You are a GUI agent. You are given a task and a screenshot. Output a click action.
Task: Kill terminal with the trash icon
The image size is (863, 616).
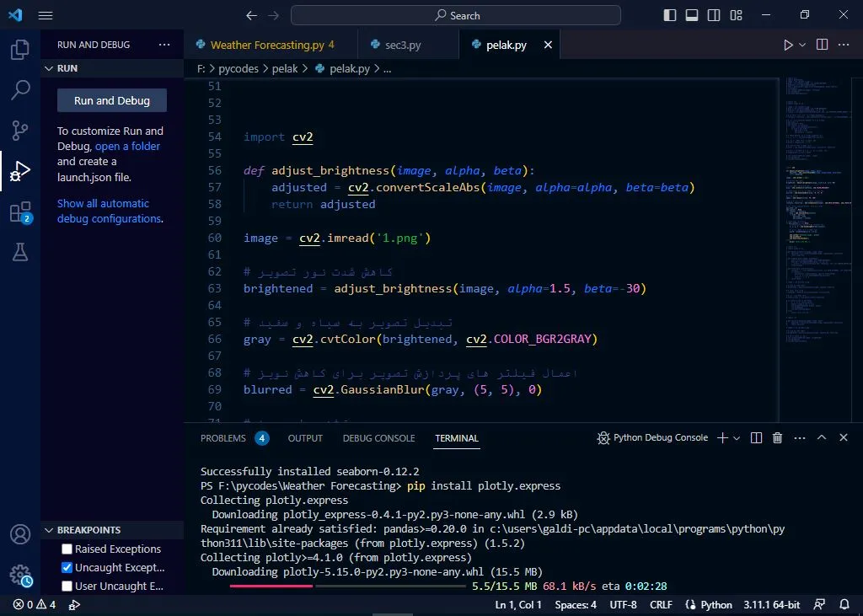(x=777, y=438)
